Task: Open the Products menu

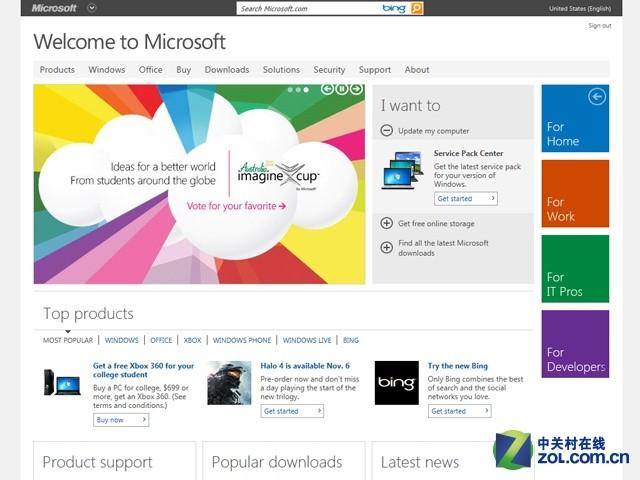Action: [57, 70]
